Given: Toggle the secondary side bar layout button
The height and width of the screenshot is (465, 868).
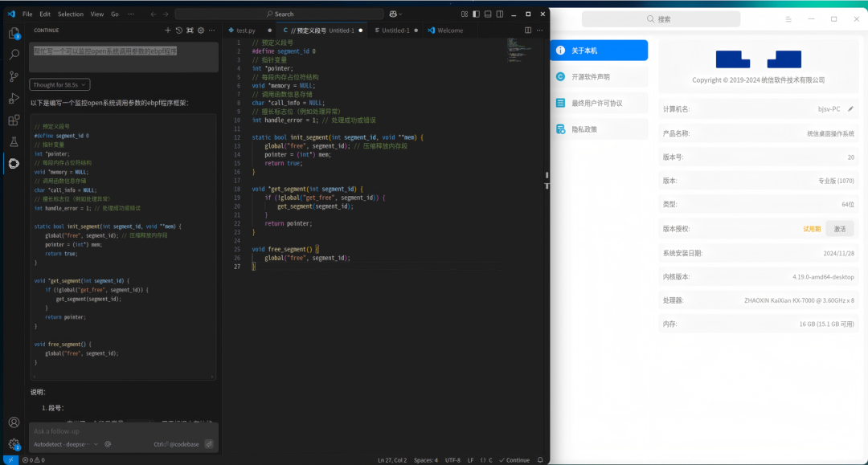Looking at the screenshot, I should coord(498,14).
